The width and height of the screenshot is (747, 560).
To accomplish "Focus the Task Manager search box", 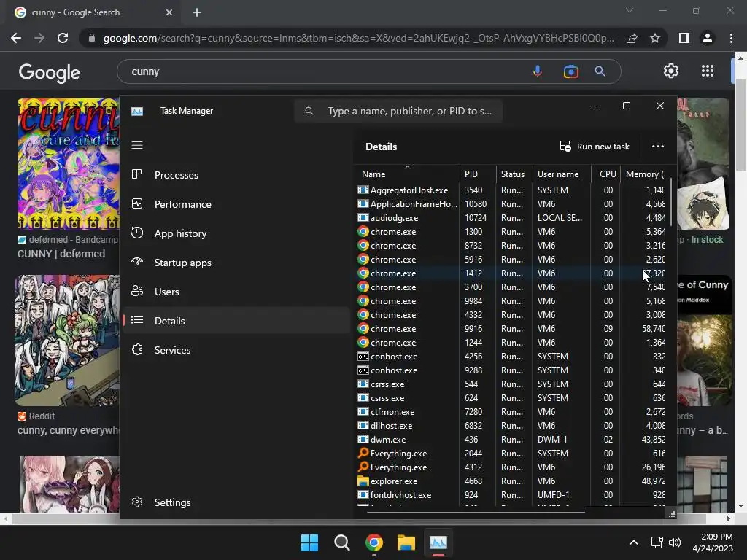I will tap(398, 111).
